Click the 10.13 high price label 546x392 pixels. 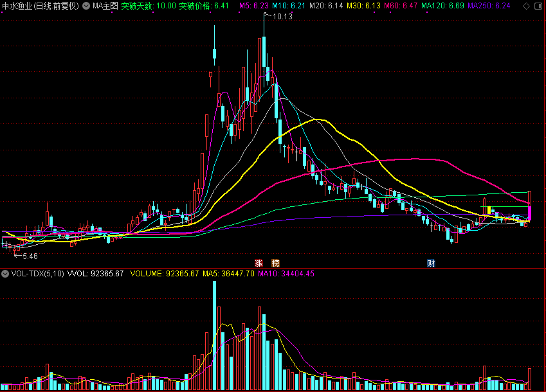coord(282,16)
